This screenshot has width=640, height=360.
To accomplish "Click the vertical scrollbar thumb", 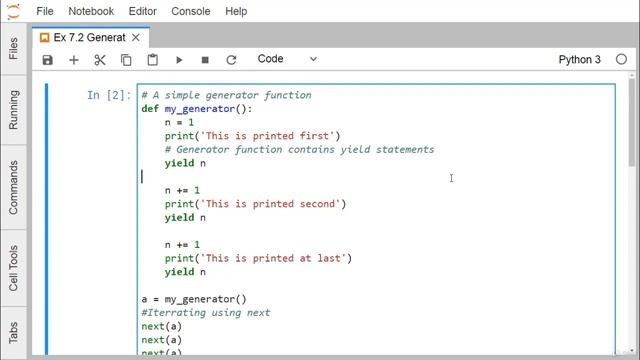I will tap(632, 122).
